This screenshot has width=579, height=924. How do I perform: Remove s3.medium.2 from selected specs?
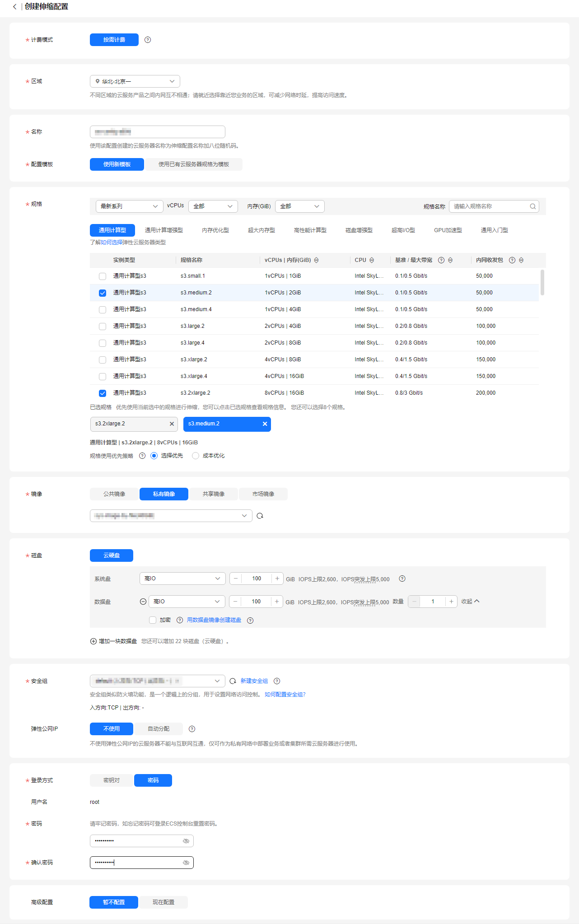pyautogui.click(x=265, y=424)
